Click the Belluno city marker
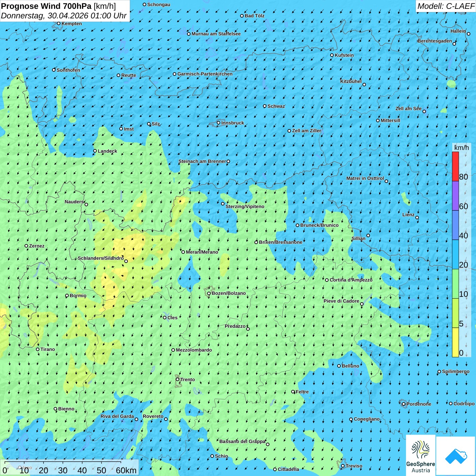Image resolution: width=476 pixels, height=476 pixels. [339, 366]
